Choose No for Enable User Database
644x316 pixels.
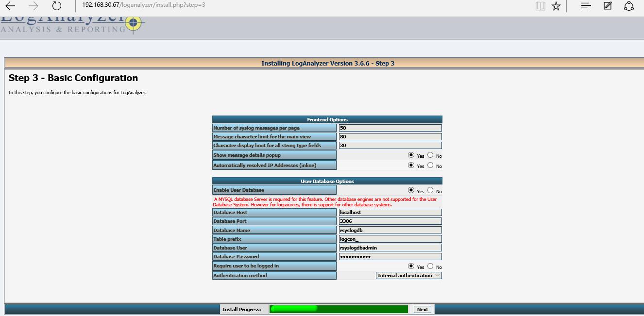point(430,190)
